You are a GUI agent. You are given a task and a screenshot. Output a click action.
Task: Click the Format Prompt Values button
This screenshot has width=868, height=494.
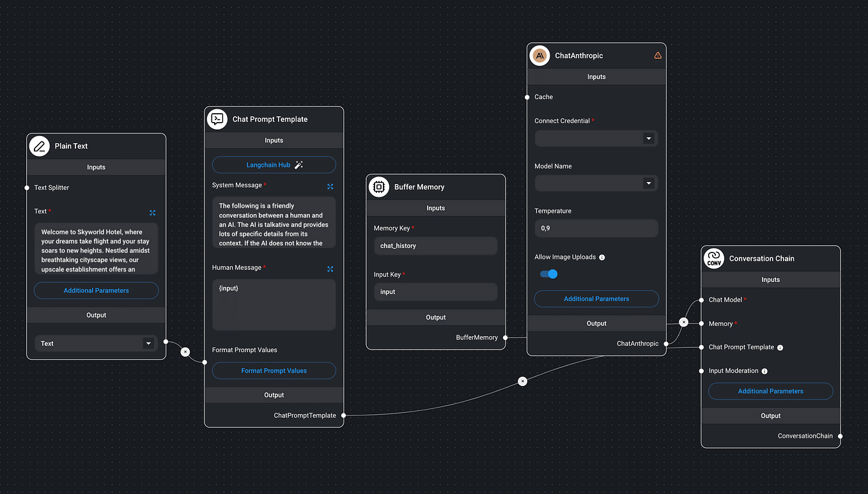[x=274, y=371]
